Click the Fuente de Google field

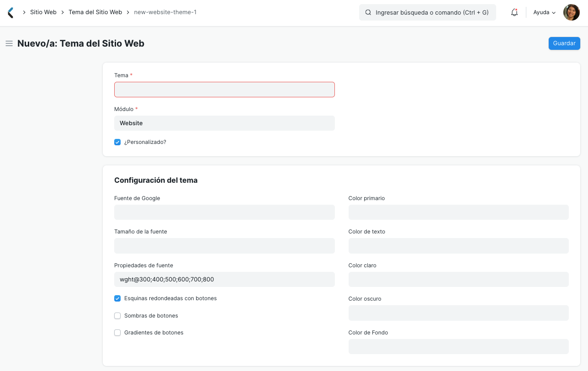point(224,212)
